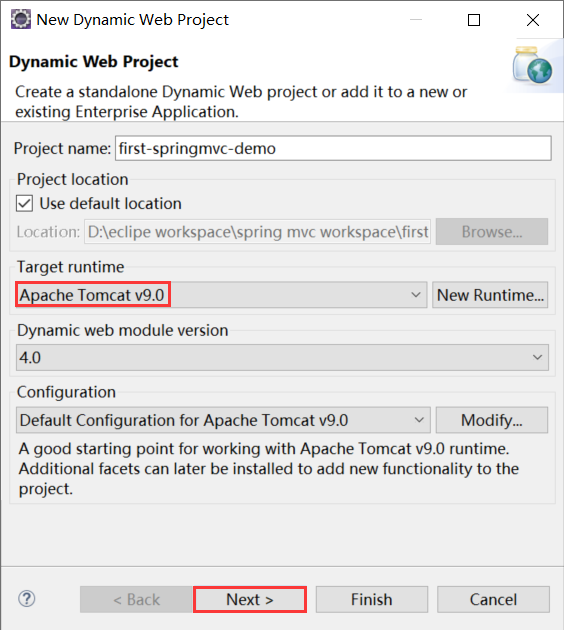Select the Apache Tomcat v9.0 runtime text

click(92, 295)
